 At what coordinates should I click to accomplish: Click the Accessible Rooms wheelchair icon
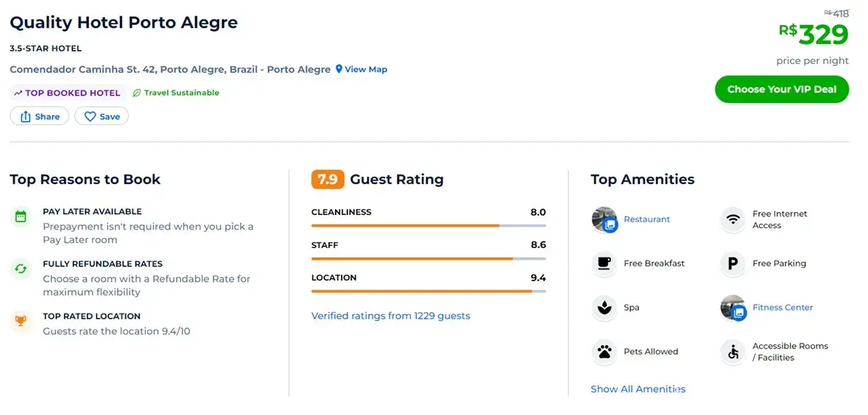click(x=733, y=352)
